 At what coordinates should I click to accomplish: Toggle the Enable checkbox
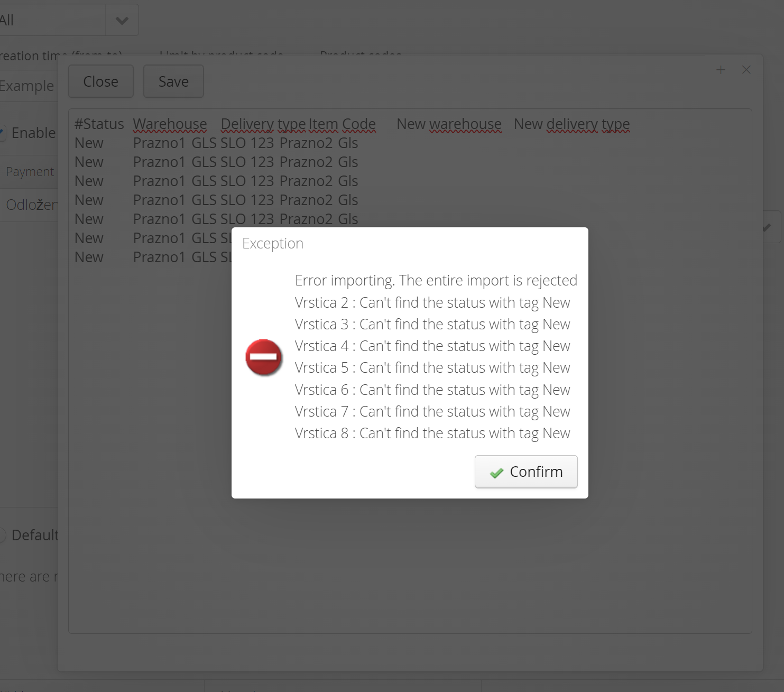pyautogui.click(x=2, y=133)
